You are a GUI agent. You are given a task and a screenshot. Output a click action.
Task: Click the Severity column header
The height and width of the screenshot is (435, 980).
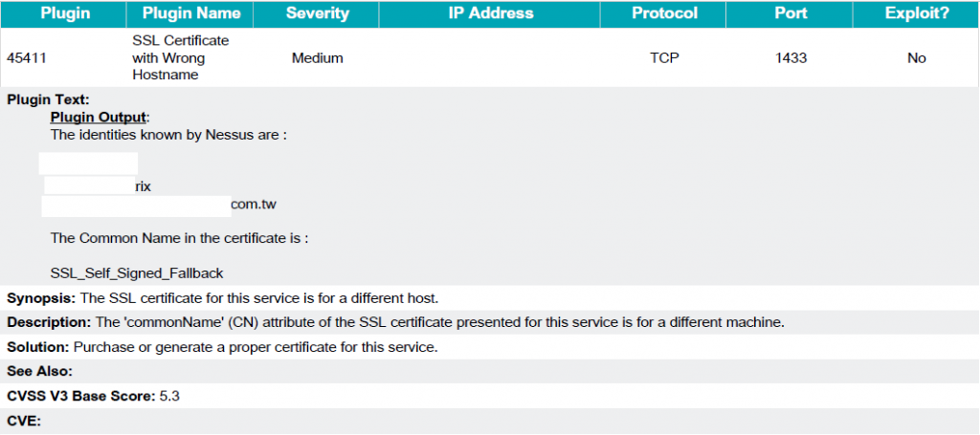tap(316, 13)
